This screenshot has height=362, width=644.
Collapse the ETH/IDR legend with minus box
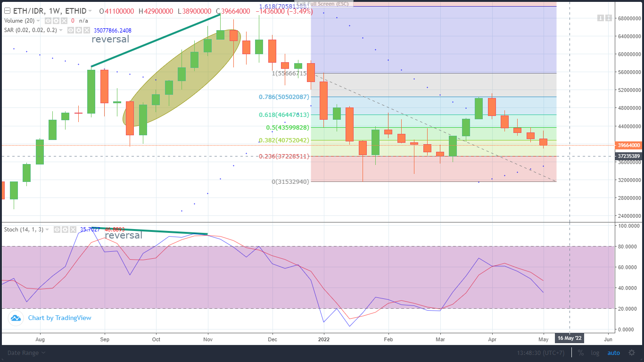click(7, 11)
